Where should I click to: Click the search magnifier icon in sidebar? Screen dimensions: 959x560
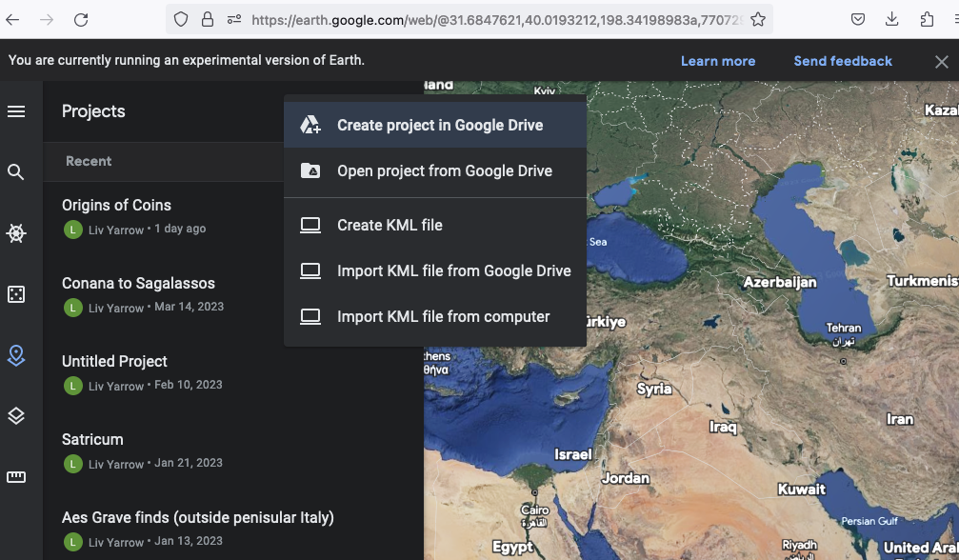tap(16, 172)
